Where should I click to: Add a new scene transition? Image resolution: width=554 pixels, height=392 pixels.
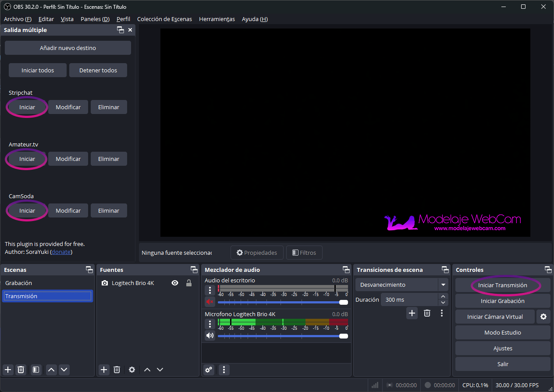pos(412,313)
